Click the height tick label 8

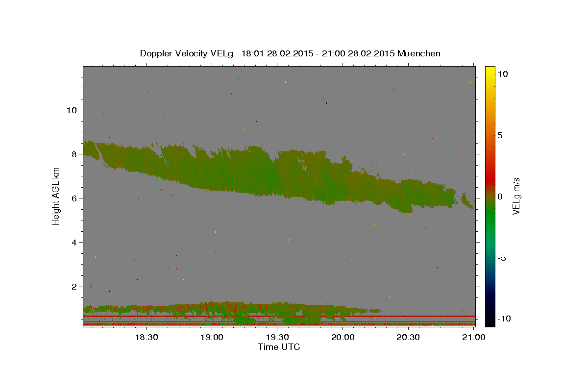[x=74, y=154]
